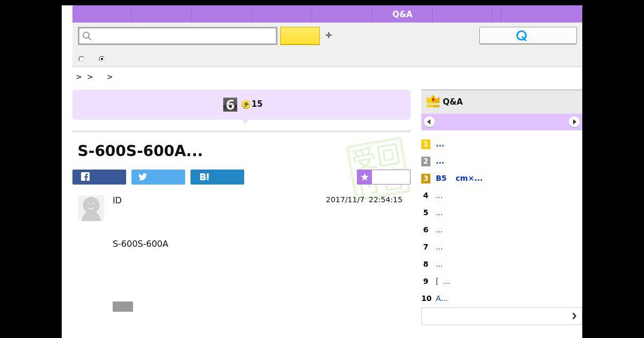The height and width of the screenshot is (338, 644).
Task: Click the coin icon beside 15
Action: pyautogui.click(x=246, y=105)
